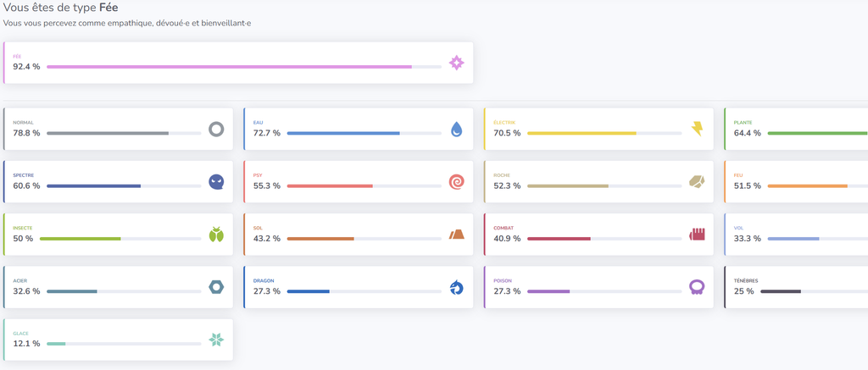Click the Dragon type icon
The image size is (868, 370).
click(456, 288)
